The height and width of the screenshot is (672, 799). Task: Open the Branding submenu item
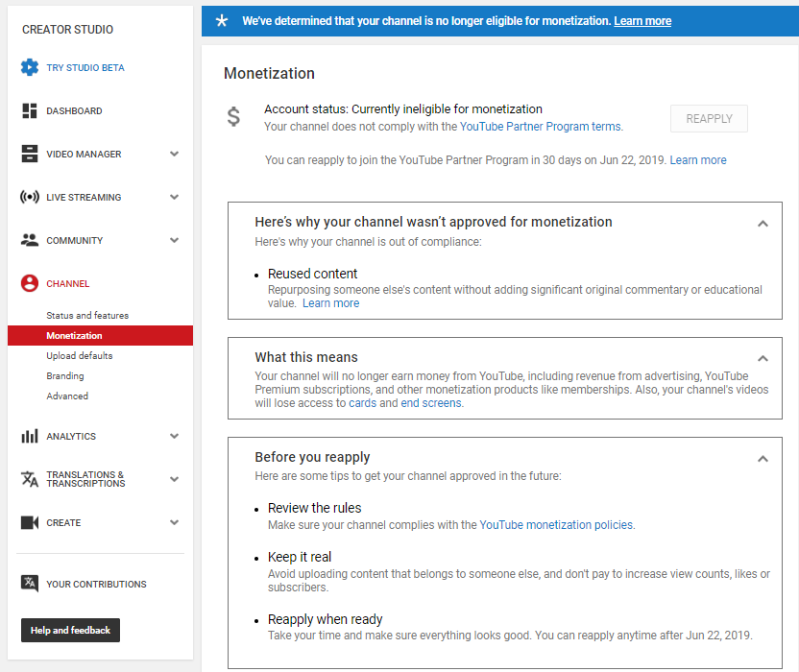coord(65,376)
